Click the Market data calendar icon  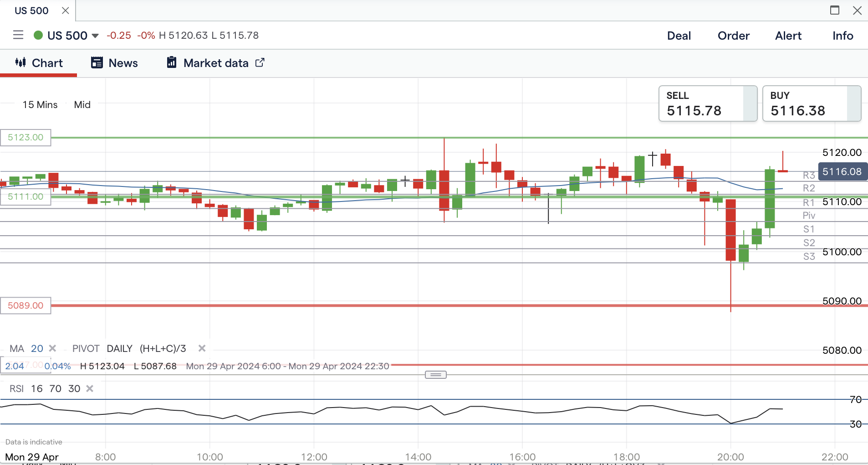tap(172, 62)
